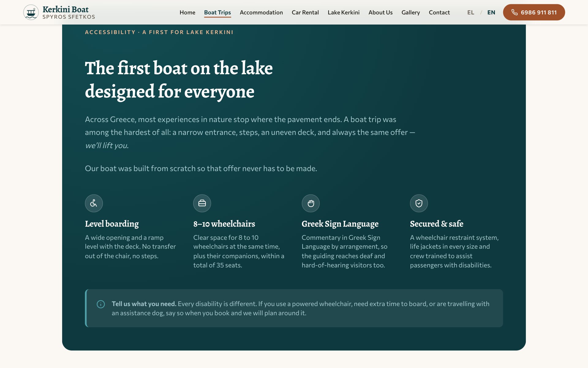Open Car Rental page
Image resolution: width=588 pixels, height=368 pixels.
pos(305,12)
